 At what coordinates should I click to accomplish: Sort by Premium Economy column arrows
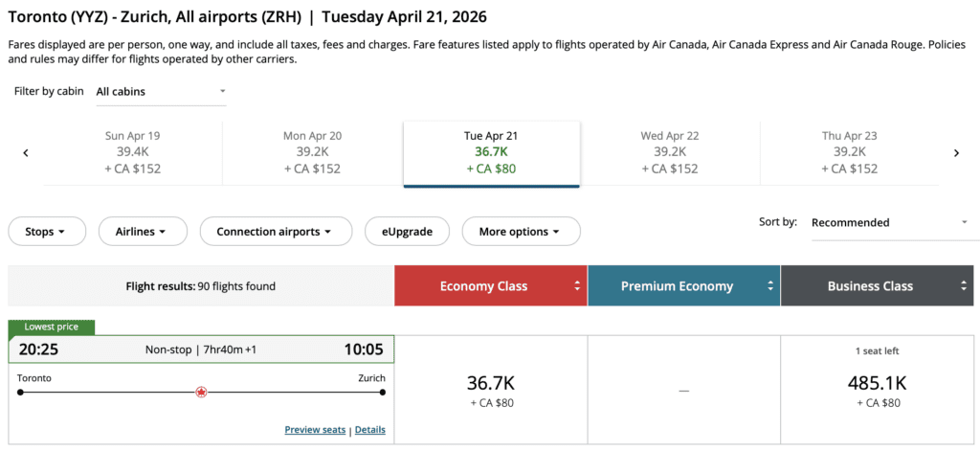pos(770,286)
